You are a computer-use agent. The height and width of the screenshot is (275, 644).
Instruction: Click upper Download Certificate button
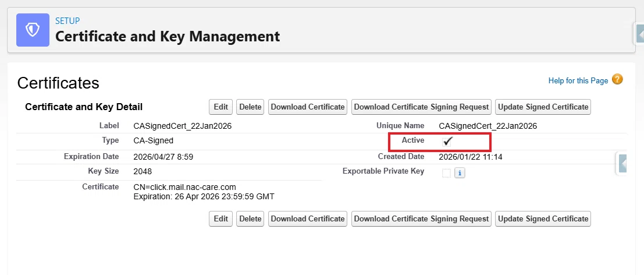(x=308, y=107)
